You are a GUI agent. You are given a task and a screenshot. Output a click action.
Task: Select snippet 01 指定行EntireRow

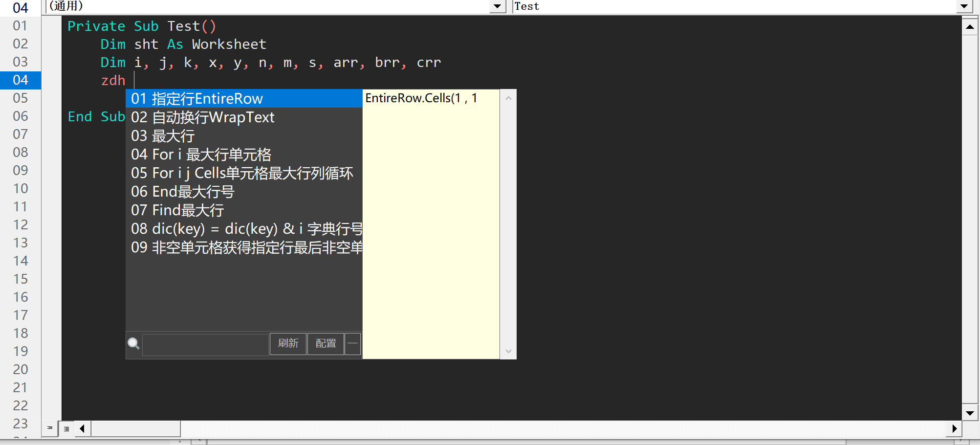244,99
